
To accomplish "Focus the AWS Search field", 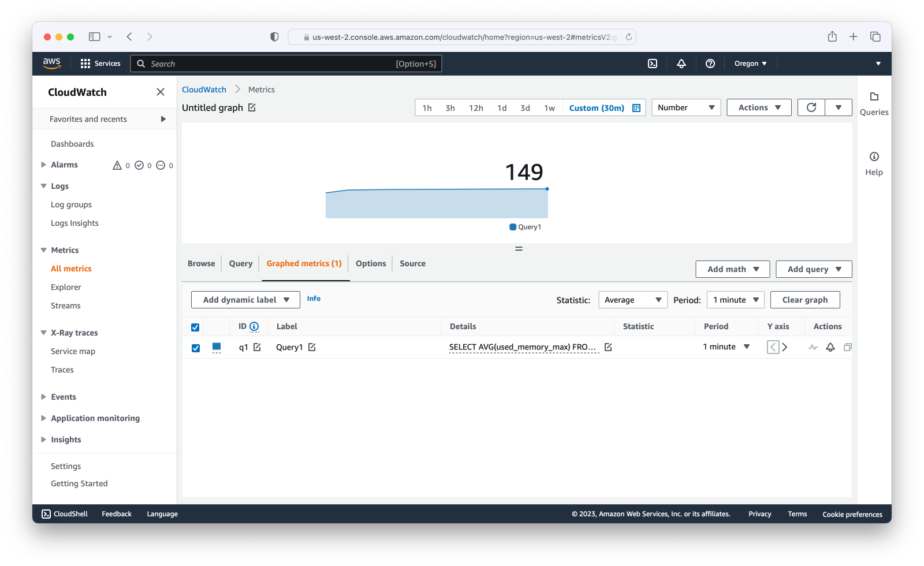I will tap(286, 64).
